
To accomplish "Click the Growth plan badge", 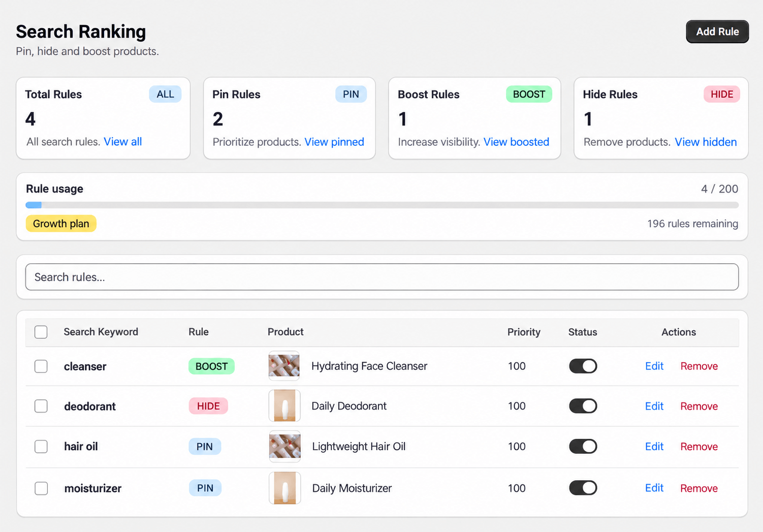I will tap(61, 224).
